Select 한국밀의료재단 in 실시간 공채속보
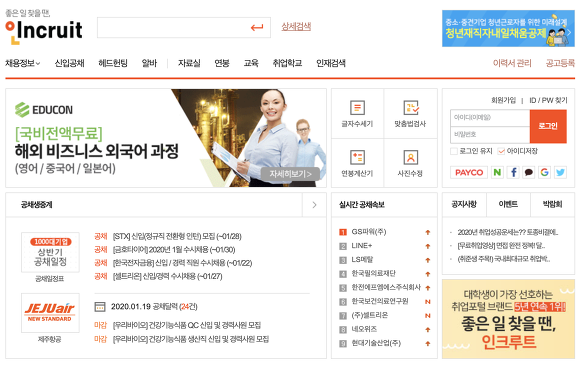The width and height of the screenshot is (580, 368). (x=373, y=274)
